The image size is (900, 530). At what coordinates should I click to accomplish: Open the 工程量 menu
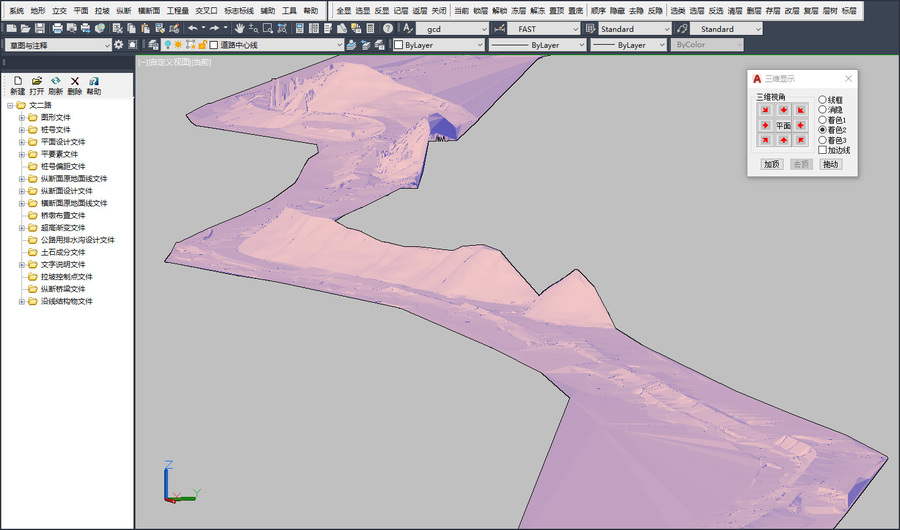coord(178,10)
